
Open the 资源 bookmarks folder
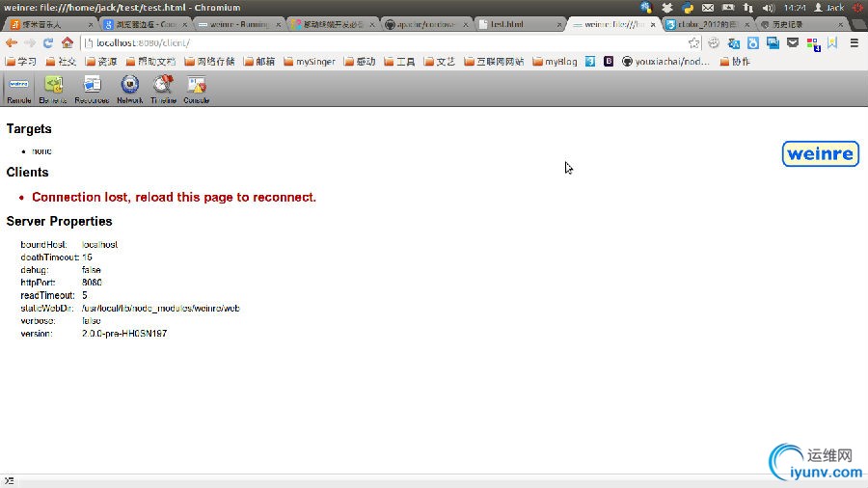coord(101,62)
